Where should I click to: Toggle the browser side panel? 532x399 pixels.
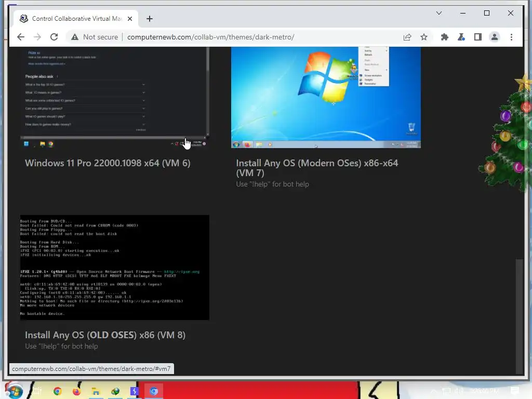point(478,37)
